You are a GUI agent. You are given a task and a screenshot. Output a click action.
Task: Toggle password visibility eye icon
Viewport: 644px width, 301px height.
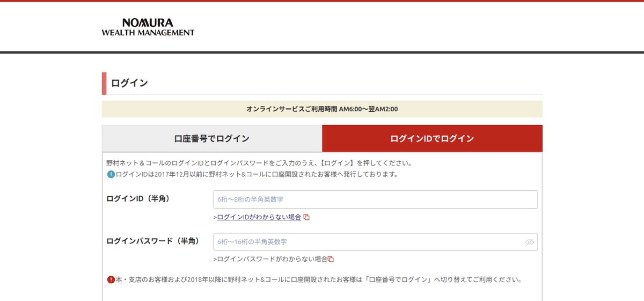(529, 242)
